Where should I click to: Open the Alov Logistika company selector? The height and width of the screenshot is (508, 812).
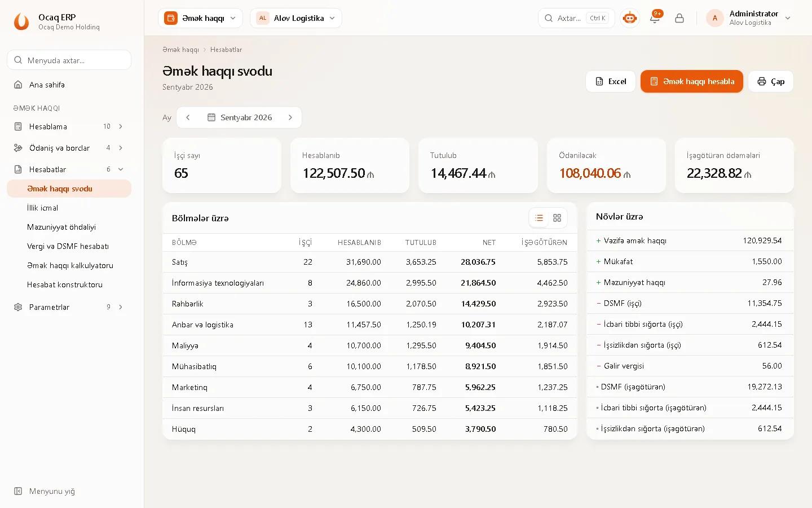pyautogui.click(x=296, y=18)
